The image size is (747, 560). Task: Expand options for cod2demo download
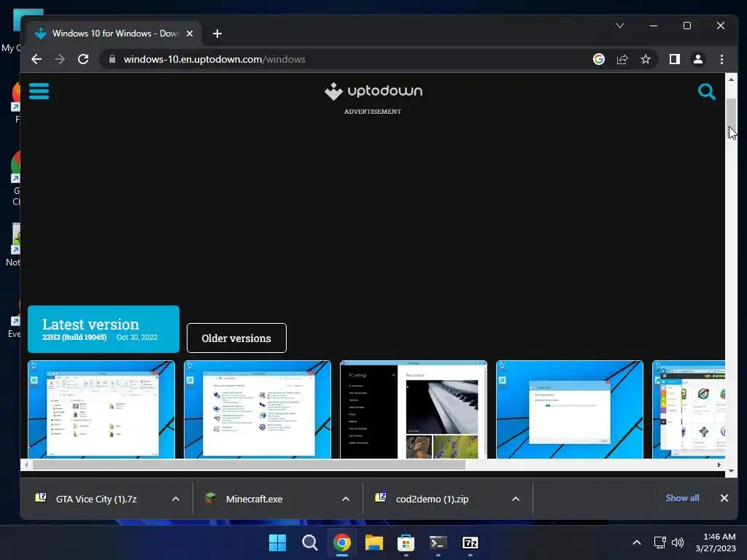click(x=516, y=499)
